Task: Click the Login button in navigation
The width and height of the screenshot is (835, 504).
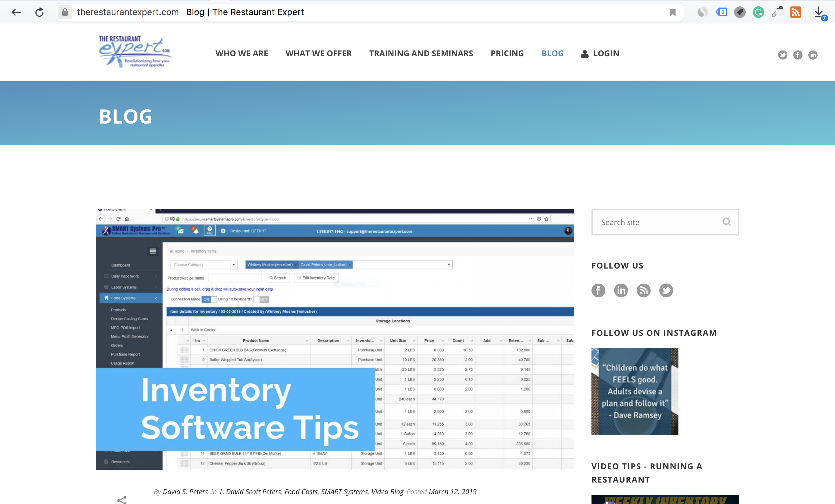Action: pyautogui.click(x=600, y=53)
